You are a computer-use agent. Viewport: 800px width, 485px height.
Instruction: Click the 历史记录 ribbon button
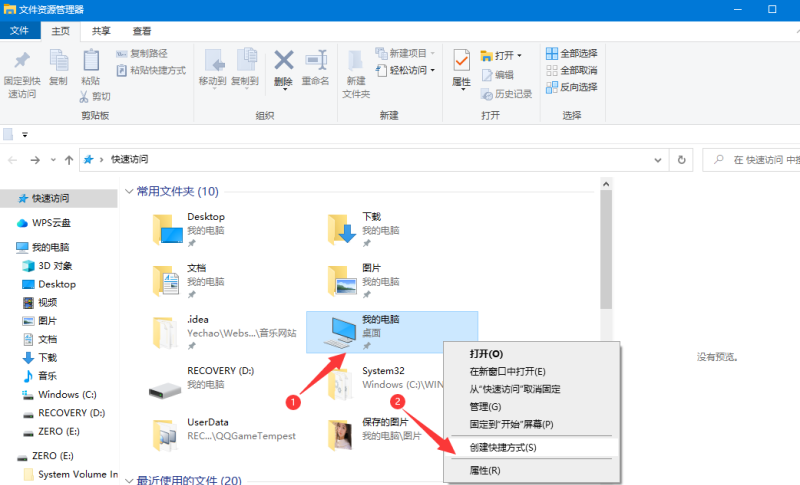click(x=507, y=94)
